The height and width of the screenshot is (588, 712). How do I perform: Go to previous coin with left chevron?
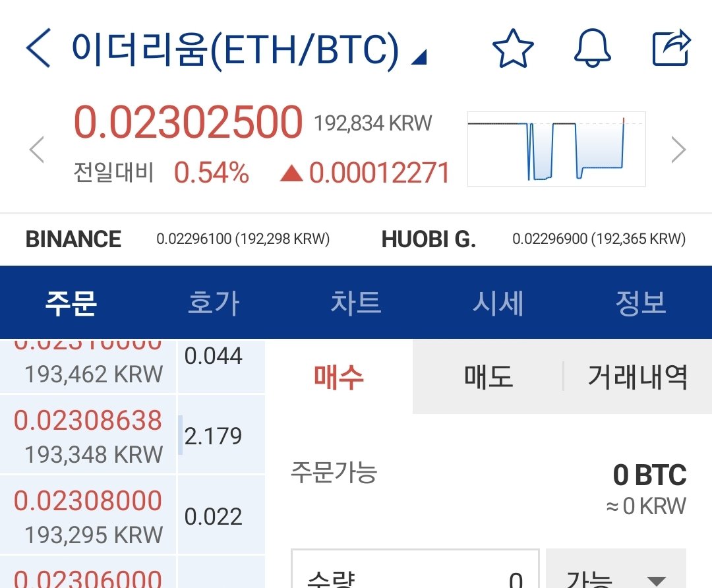pos(37,150)
